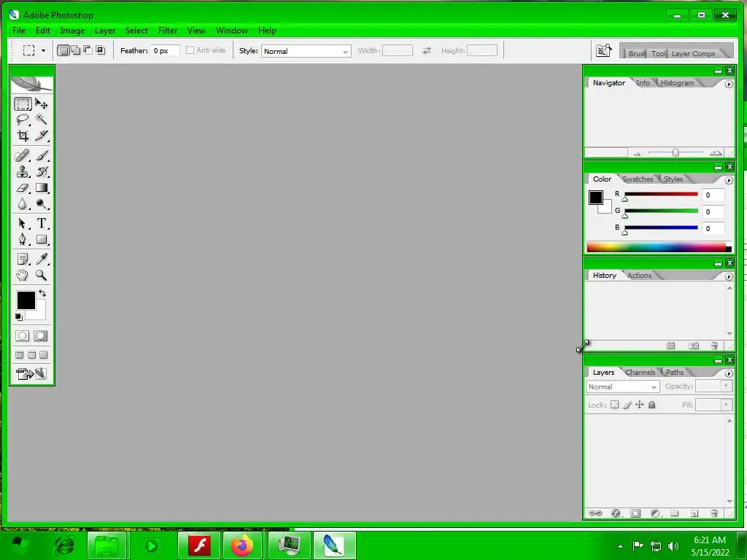Click Create new snapshot in History palette
Image resolution: width=747 pixels, height=560 pixels.
coord(694,346)
